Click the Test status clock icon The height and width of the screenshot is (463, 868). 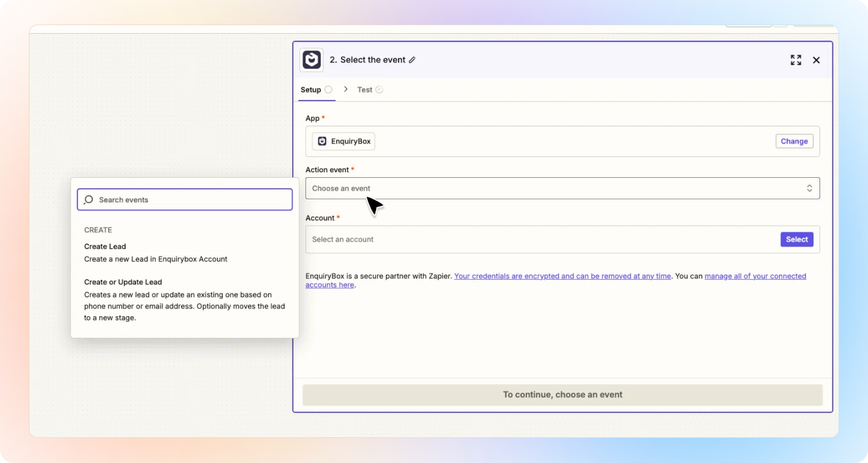point(379,90)
